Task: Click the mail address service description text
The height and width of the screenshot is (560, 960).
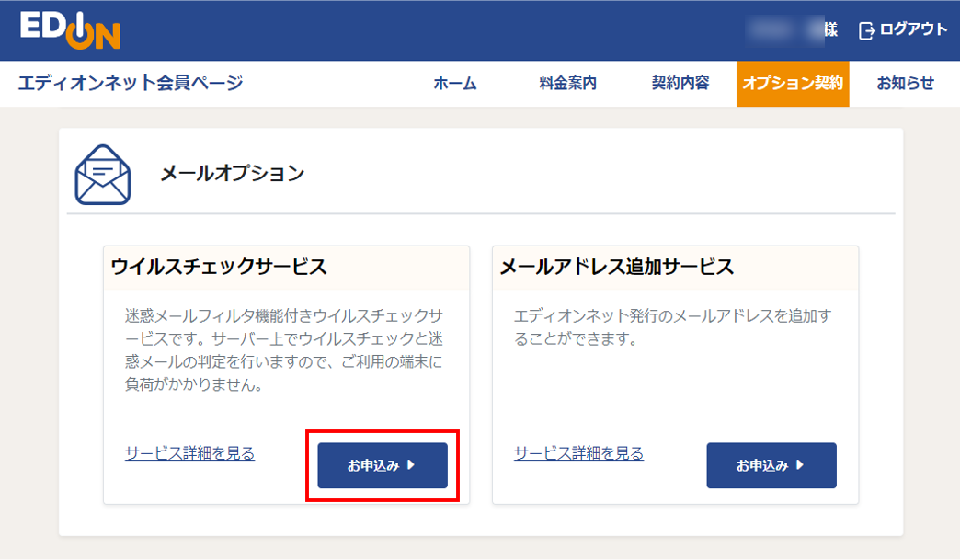Action: pos(673,327)
